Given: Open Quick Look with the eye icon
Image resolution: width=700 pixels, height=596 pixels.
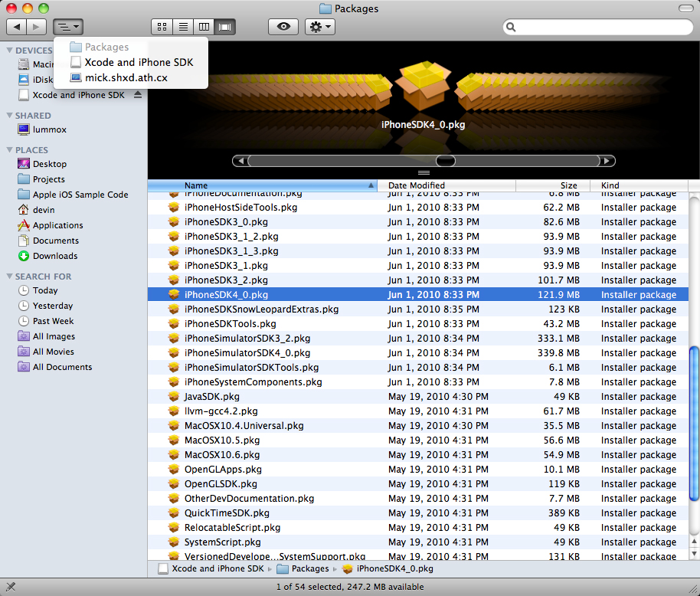Looking at the screenshot, I should coord(283,27).
